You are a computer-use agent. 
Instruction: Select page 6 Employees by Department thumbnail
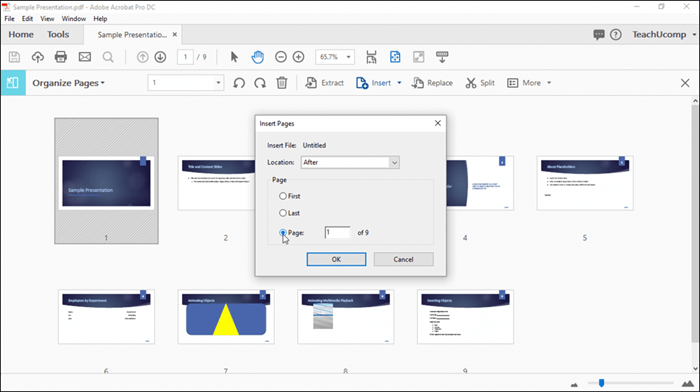pyautogui.click(x=106, y=317)
